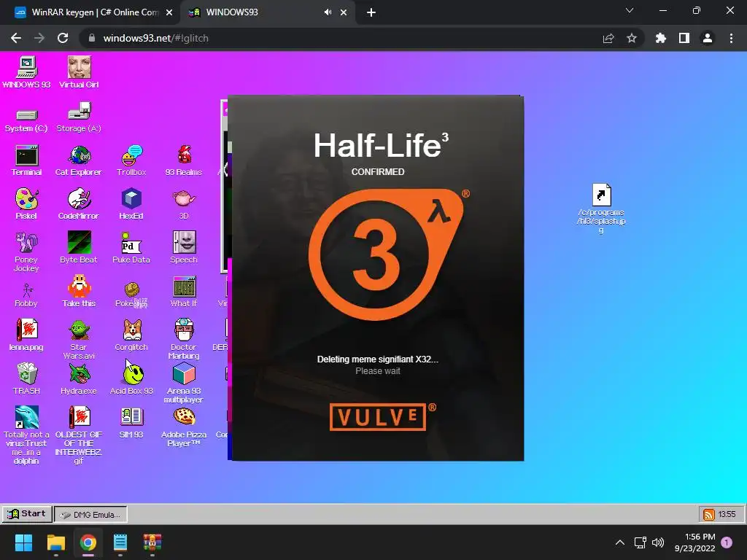
Task: Launch Arena 93 multiplayer icon
Action: pos(184,384)
